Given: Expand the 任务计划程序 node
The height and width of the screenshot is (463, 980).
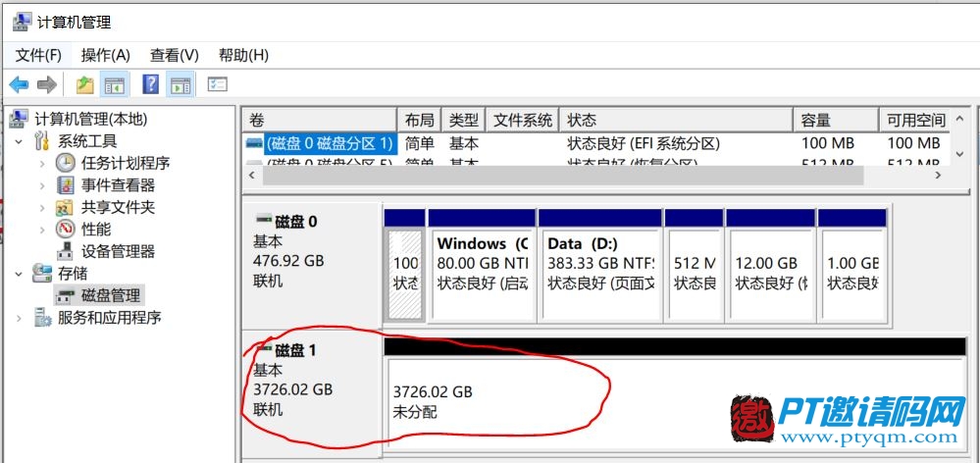Looking at the screenshot, I should 42,164.
